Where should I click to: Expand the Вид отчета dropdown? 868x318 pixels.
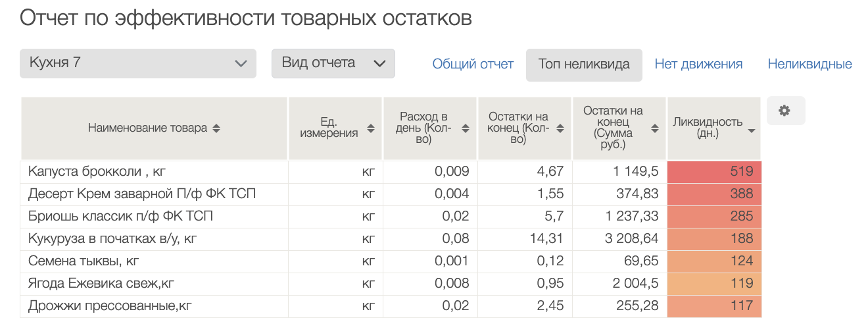pos(333,63)
